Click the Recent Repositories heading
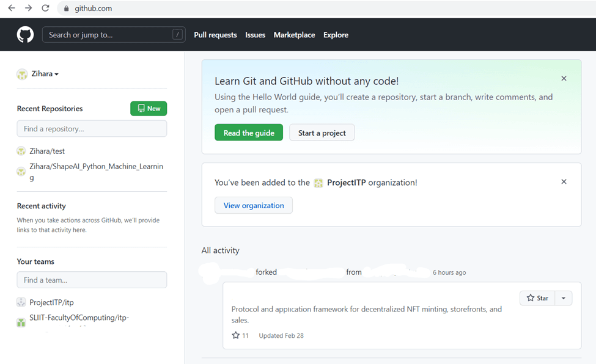596x364 pixels. point(50,109)
